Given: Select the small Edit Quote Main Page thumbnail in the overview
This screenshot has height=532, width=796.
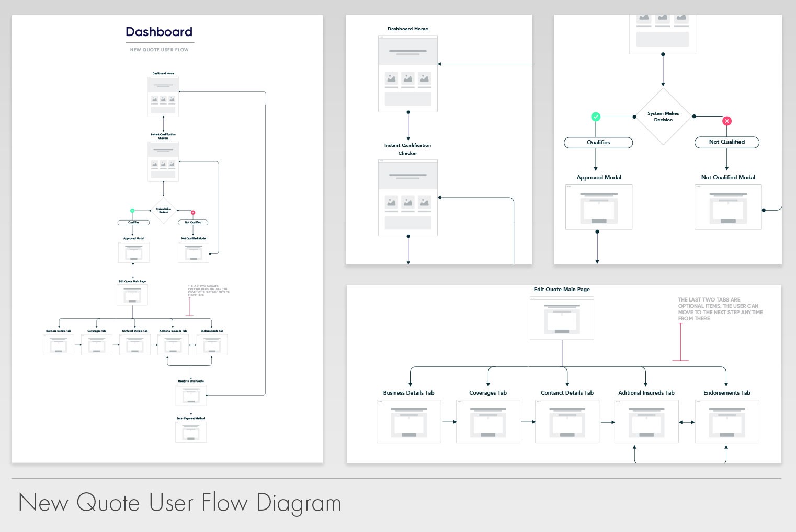Looking at the screenshot, I should [x=132, y=295].
